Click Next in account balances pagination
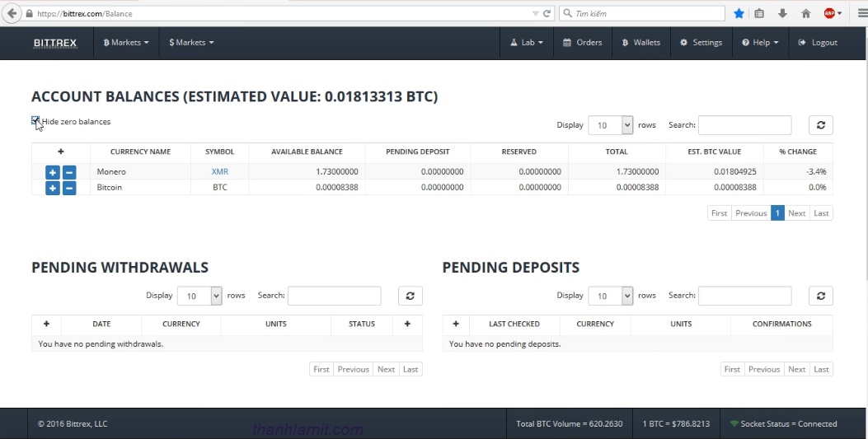The width and height of the screenshot is (868, 439). click(796, 213)
